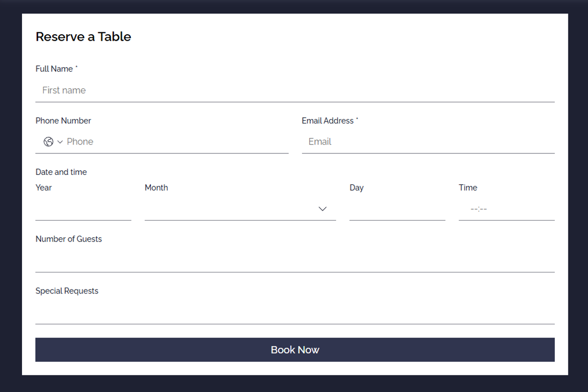
Task: Click the Special Requests label
Action: pos(67,291)
